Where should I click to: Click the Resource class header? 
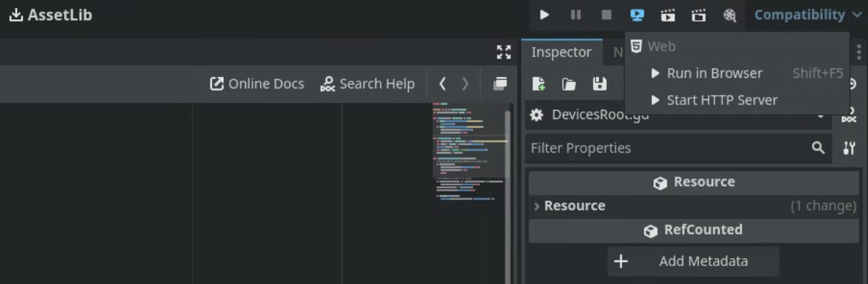694,182
